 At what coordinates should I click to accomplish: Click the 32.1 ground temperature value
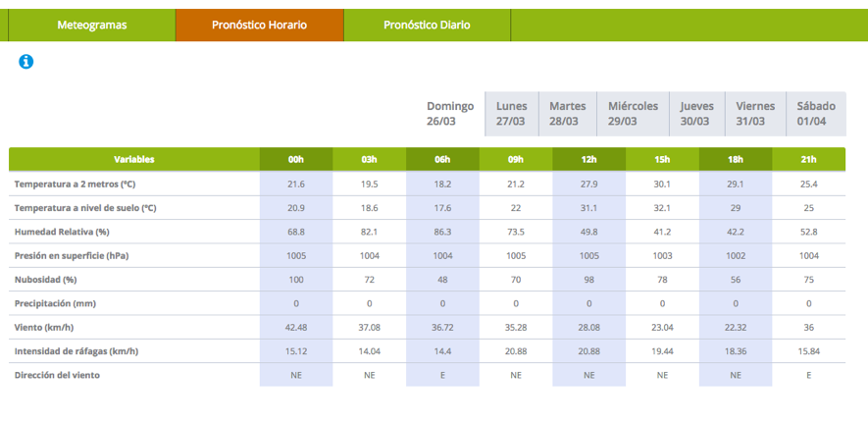[662, 208]
